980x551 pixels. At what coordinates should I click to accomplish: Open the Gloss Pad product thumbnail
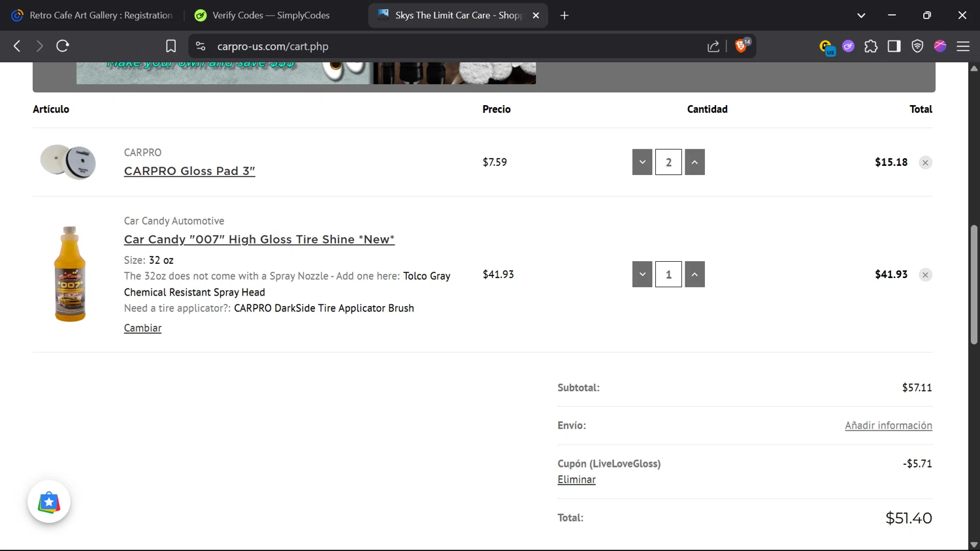68,162
